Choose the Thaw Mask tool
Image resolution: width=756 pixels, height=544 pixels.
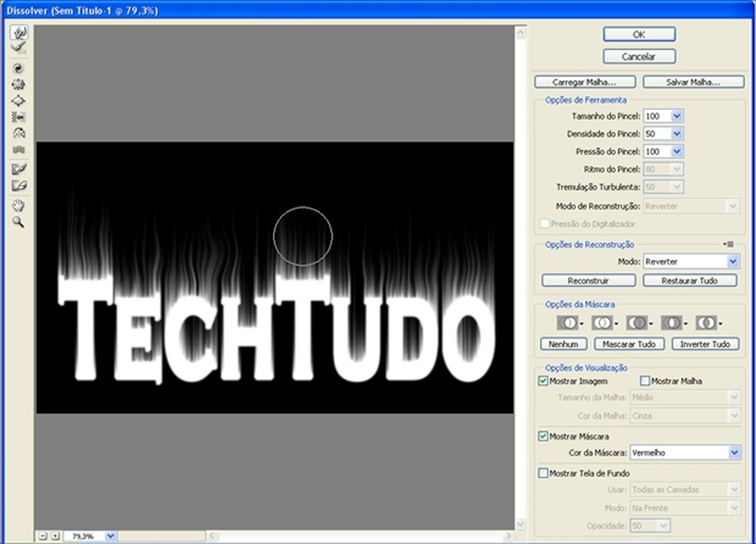tap(19, 185)
